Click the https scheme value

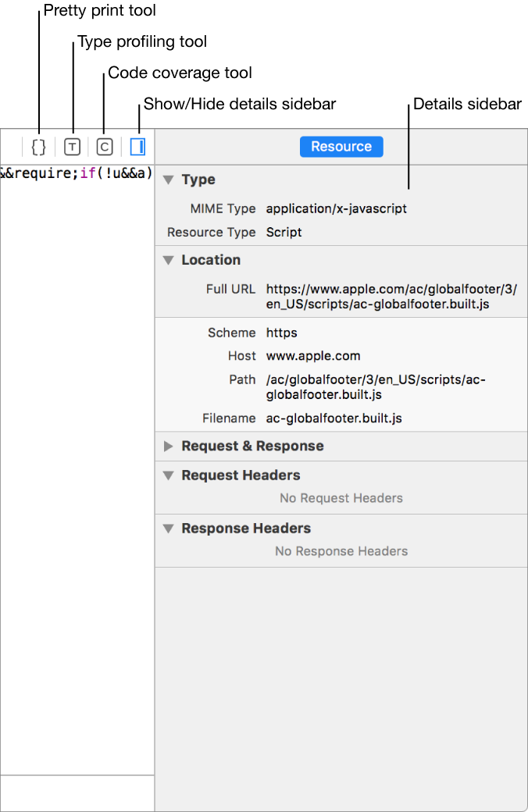(x=281, y=333)
